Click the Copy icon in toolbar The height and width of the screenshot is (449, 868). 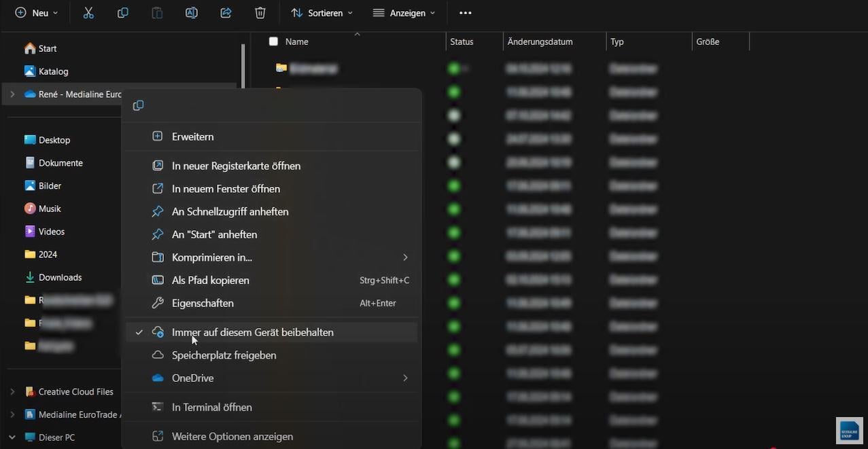[123, 13]
